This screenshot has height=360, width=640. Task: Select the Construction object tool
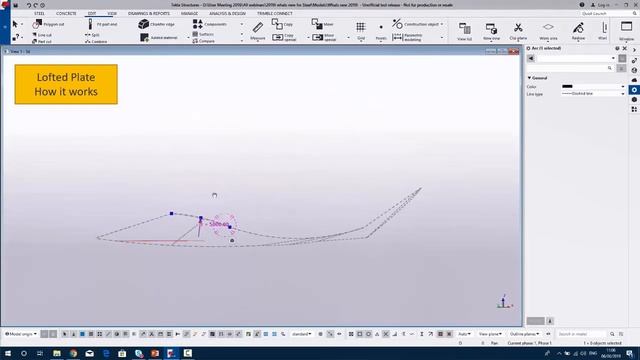click(416, 24)
